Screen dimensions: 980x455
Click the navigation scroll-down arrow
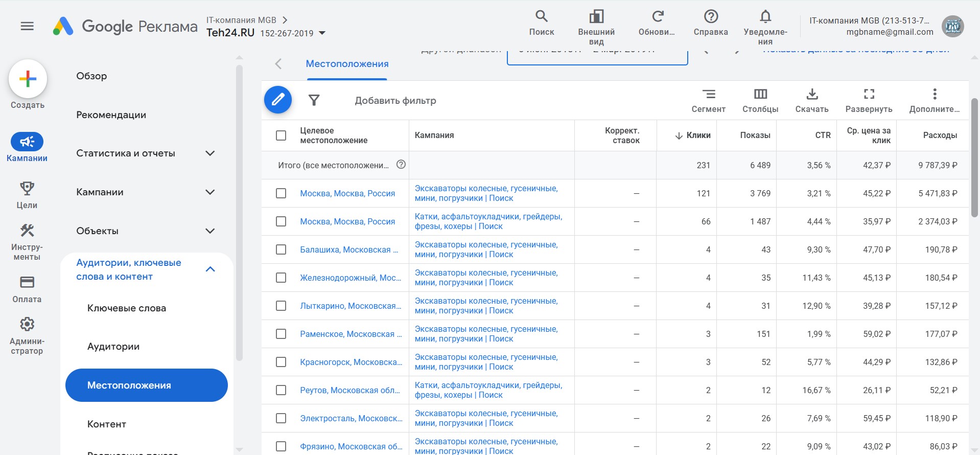pos(239,449)
